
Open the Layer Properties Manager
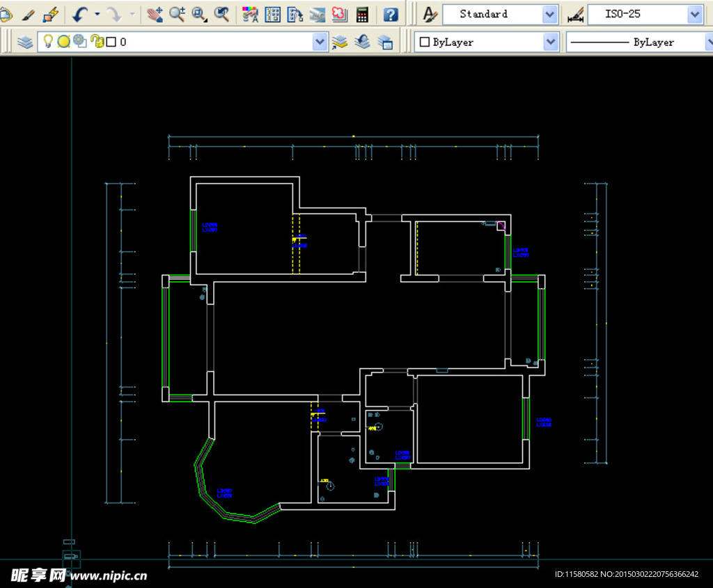[x=25, y=42]
